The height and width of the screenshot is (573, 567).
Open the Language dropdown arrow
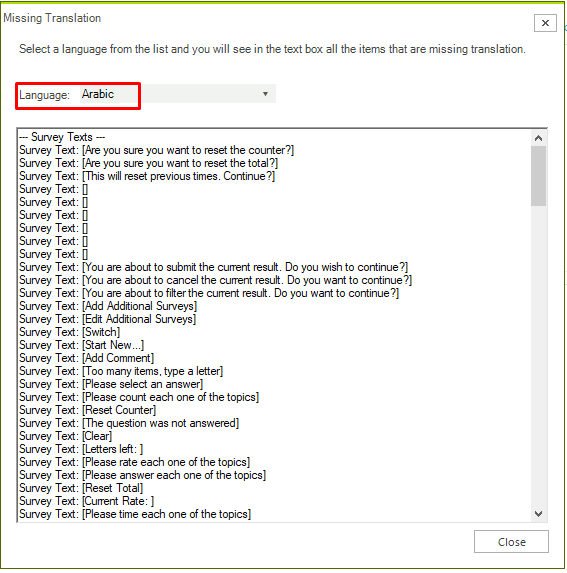coord(265,94)
